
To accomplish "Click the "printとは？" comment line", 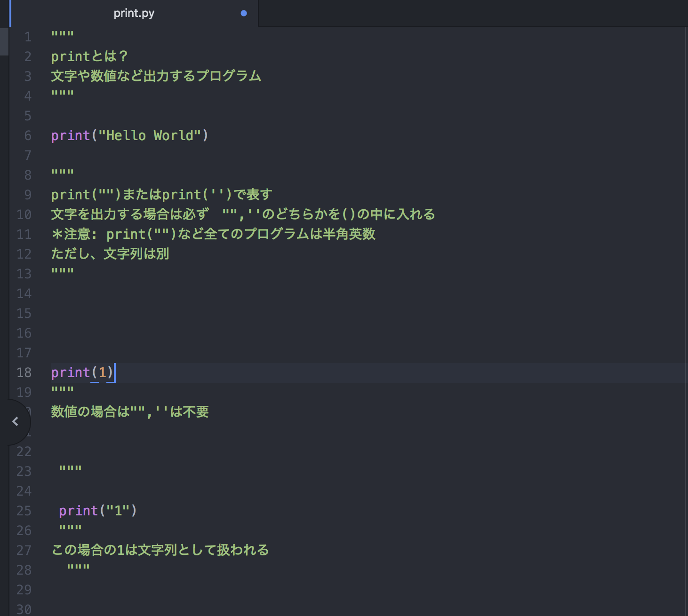I will point(89,57).
